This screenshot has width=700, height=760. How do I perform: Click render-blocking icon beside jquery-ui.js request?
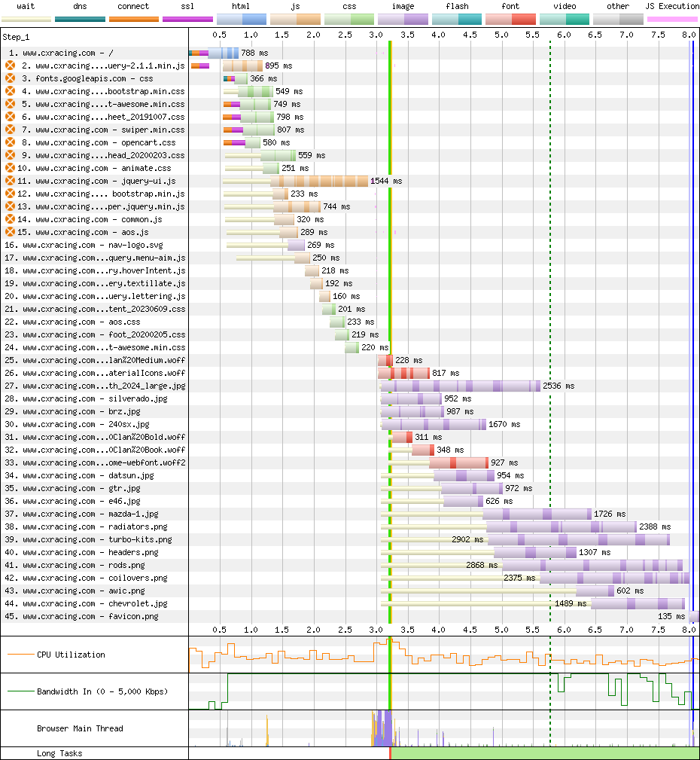point(10,181)
